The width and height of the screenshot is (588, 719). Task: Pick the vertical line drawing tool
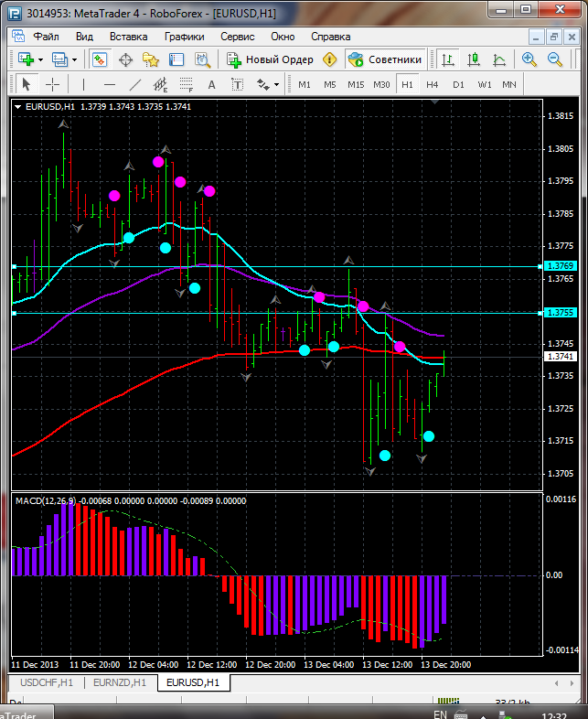click(x=83, y=84)
